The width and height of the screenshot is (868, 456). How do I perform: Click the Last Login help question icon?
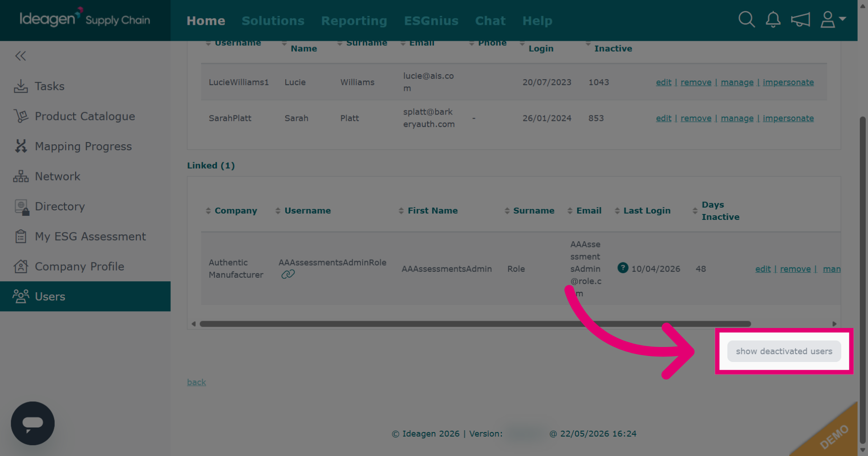[623, 268]
